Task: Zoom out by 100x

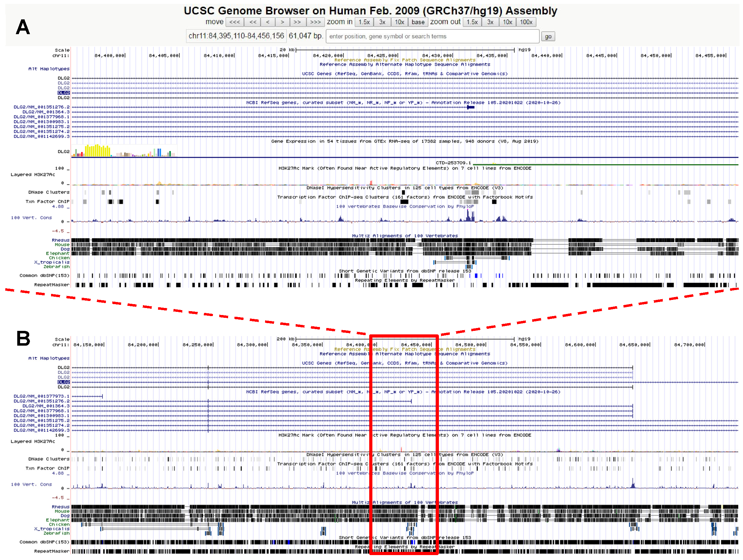Action: click(x=526, y=22)
